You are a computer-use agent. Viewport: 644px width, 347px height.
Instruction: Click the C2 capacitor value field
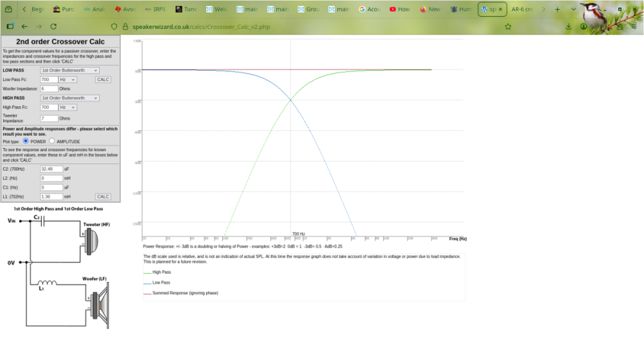pyautogui.click(x=52, y=169)
